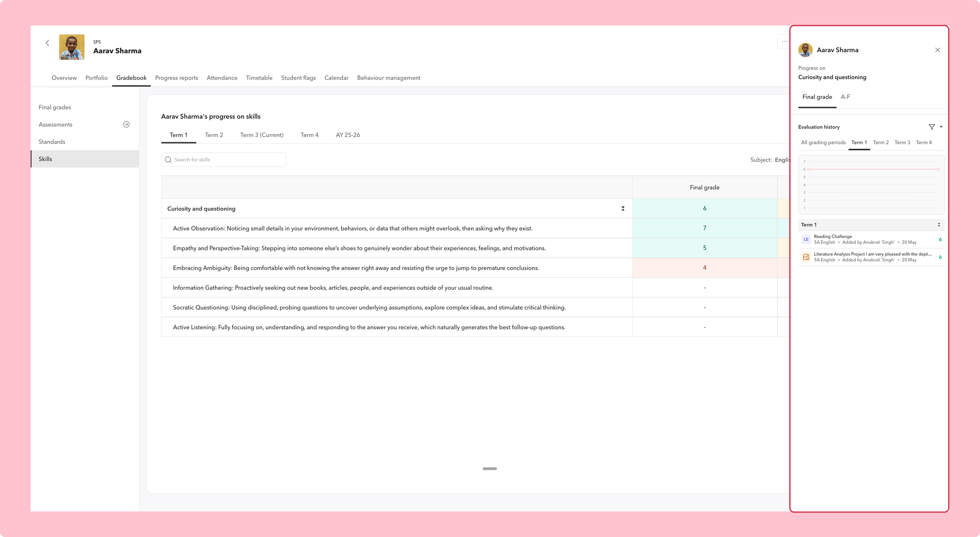
Task: Click final grade 4 for Embracing Ambiguity
Action: tap(705, 268)
